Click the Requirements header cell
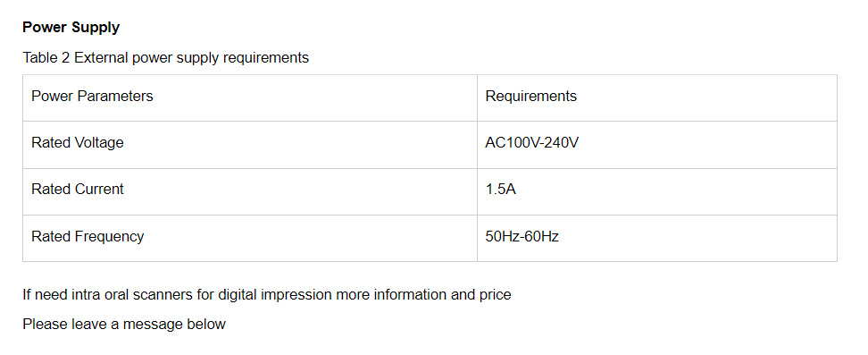The width and height of the screenshot is (868, 355). click(x=657, y=97)
